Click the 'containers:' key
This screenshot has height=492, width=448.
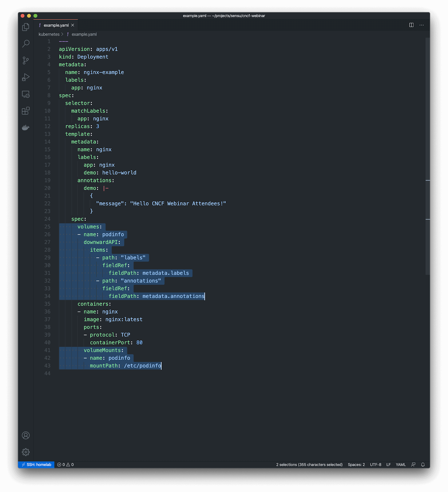point(94,304)
